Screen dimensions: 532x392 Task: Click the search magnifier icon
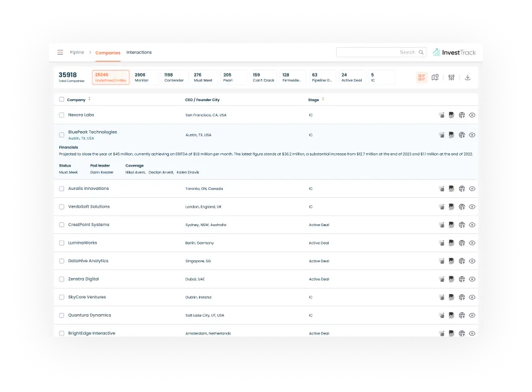[421, 53]
